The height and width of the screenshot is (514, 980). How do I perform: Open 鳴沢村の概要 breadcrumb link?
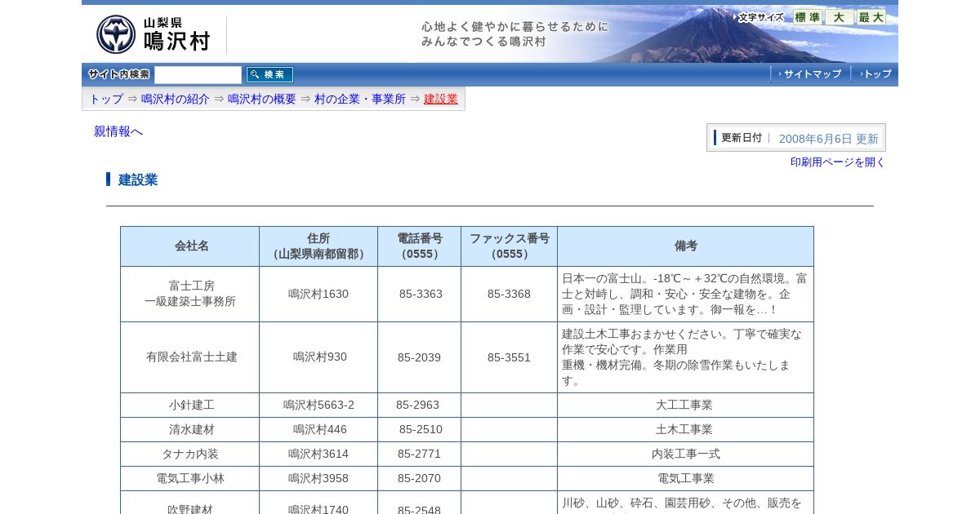262,99
